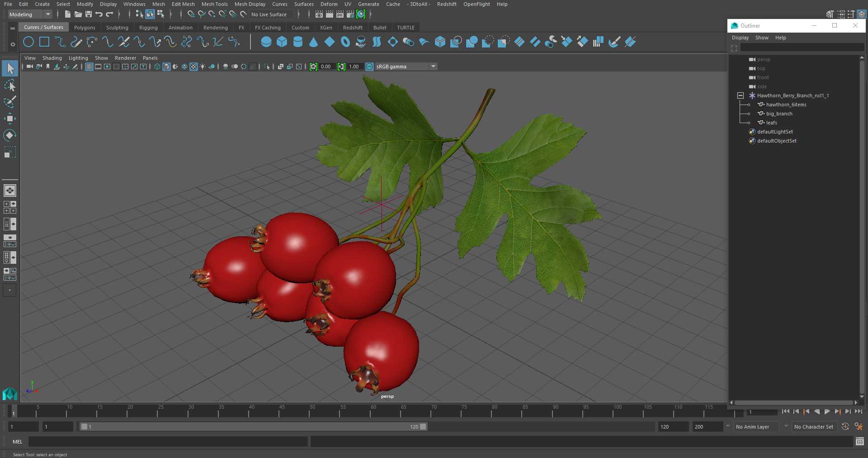This screenshot has height=458, width=868.
Task: Activate the Pencil Curve tool
Action: tap(76, 42)
